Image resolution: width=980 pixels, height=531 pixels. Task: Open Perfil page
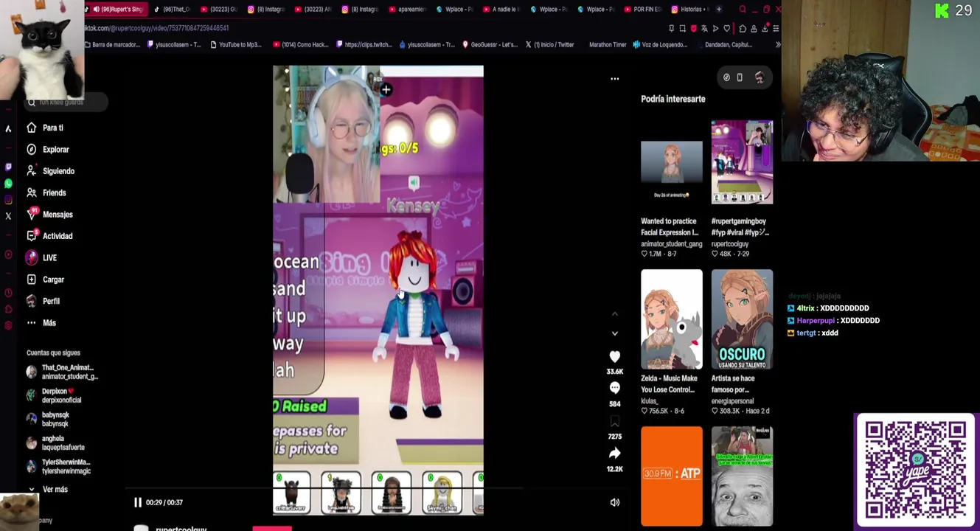43,301
